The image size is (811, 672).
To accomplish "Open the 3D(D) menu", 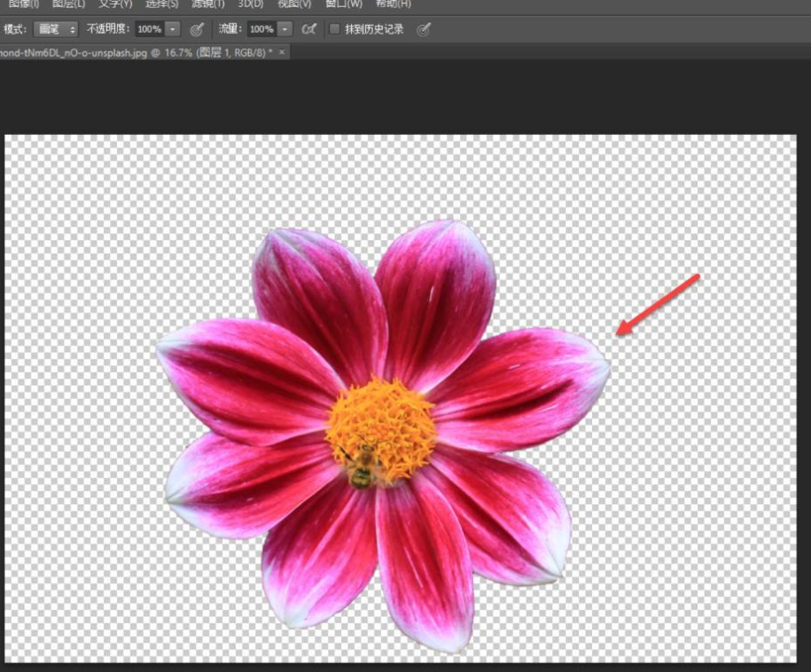I will (251, 4).
